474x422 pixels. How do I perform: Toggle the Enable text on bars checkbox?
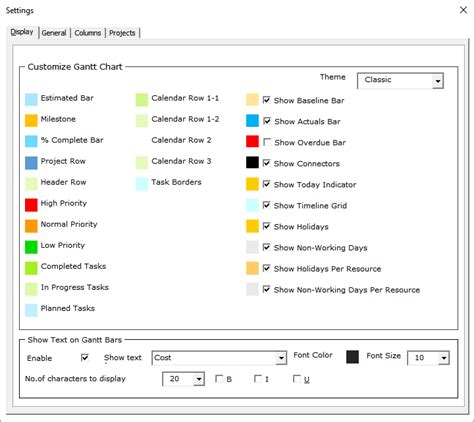point(85,357)
